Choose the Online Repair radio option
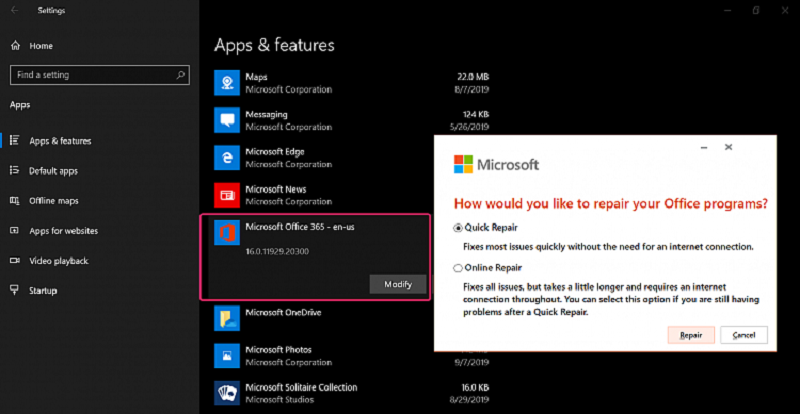The image size is (800, 414). click(x=458, y=267)
